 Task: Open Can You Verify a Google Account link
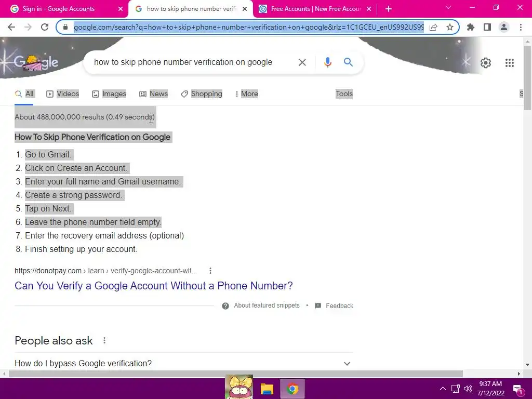pos(154,286)
